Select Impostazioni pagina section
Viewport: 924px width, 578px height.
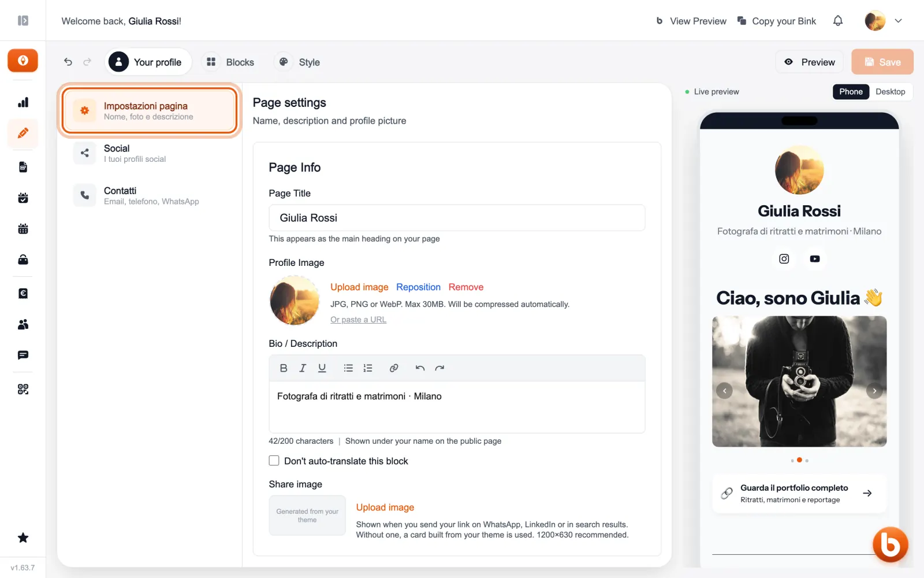point(150,110)
